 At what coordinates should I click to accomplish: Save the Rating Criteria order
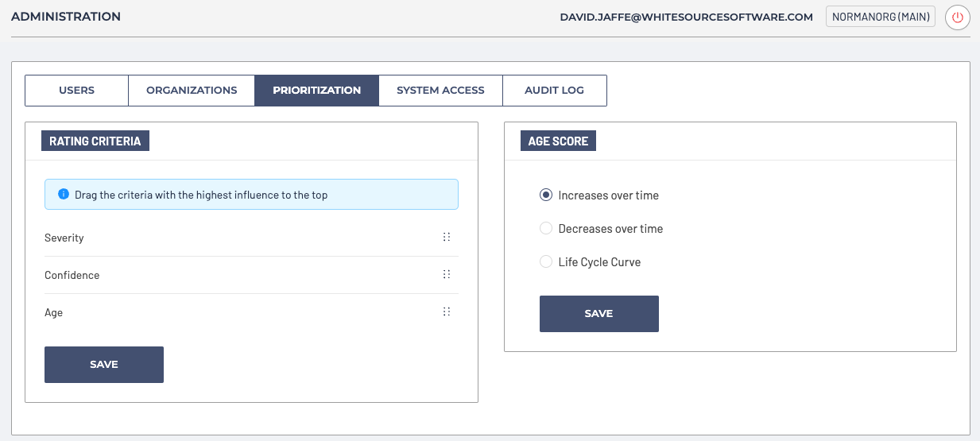click(104, 365)
